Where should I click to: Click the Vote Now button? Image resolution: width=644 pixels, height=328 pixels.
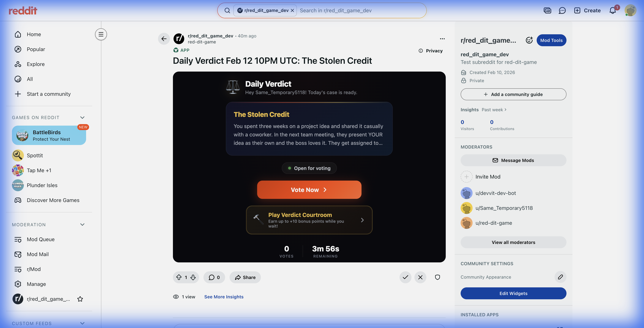(309, 190)
